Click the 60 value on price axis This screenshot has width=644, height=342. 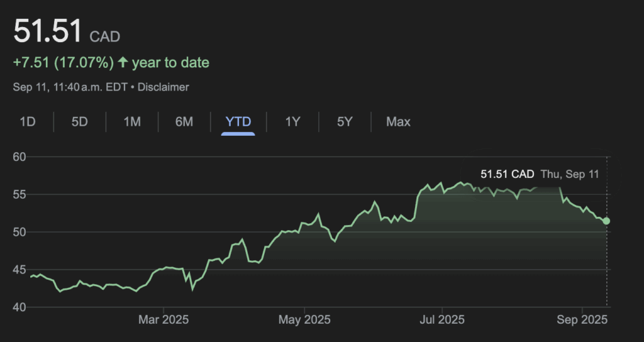pyautogui.click(x=20, y=157)
